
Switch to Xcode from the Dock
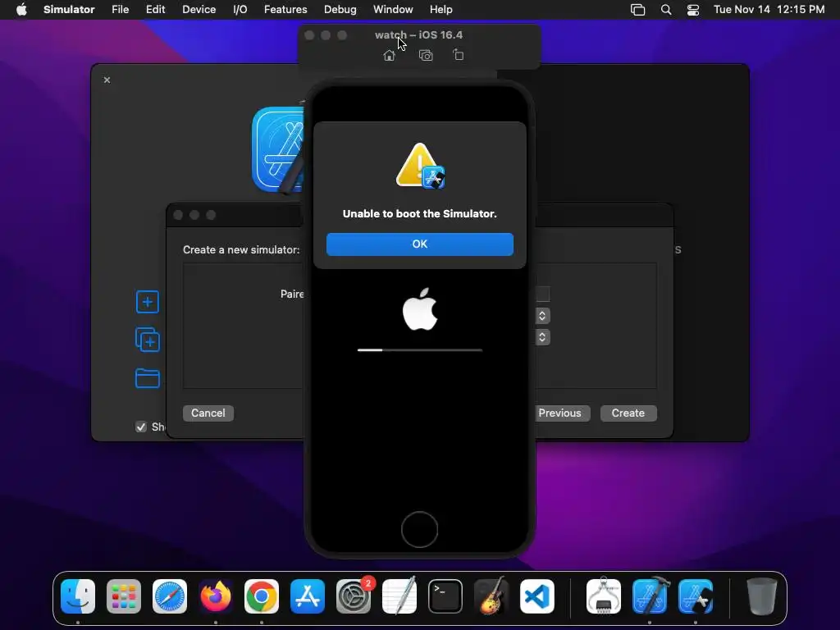[x=650, y=596]
